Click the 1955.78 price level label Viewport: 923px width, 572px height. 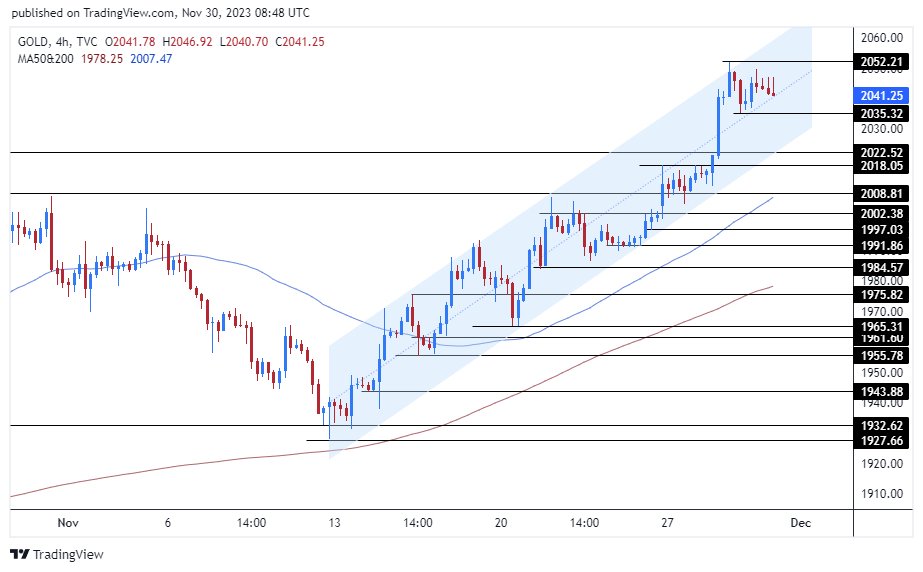(x=881, y=355)
